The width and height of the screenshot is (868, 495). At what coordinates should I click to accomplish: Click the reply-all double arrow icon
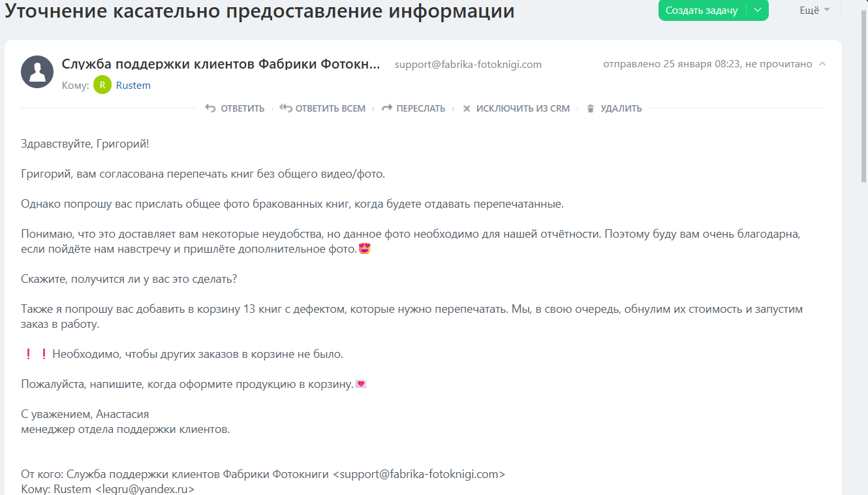click(x=286, y=108)
